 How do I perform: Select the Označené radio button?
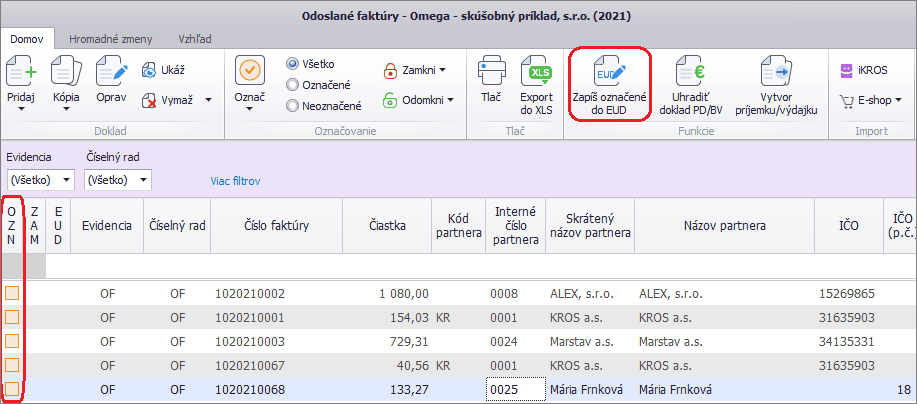point(293,84)
